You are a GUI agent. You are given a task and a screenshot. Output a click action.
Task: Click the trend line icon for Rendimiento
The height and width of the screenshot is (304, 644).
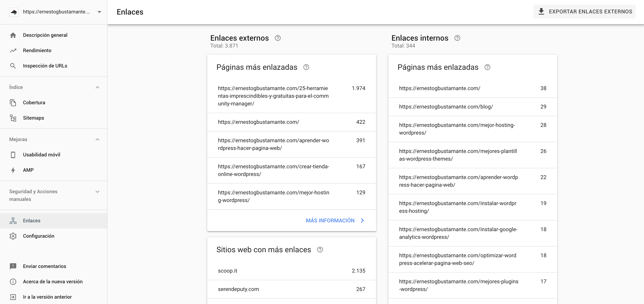pyautogui.click(x=13, y=50)
